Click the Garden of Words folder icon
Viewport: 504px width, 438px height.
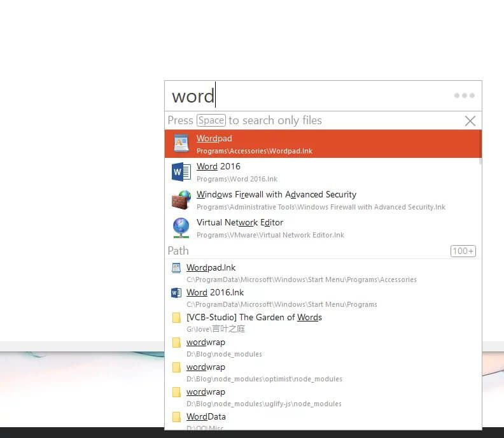pos(176,318)
